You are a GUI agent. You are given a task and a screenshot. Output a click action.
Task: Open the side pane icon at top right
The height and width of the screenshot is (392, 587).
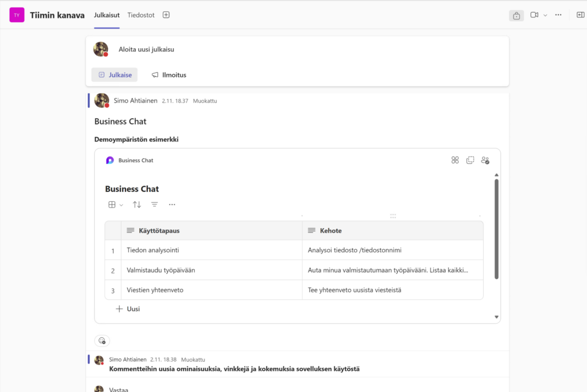pyautogui.click(x=580, y=15)
